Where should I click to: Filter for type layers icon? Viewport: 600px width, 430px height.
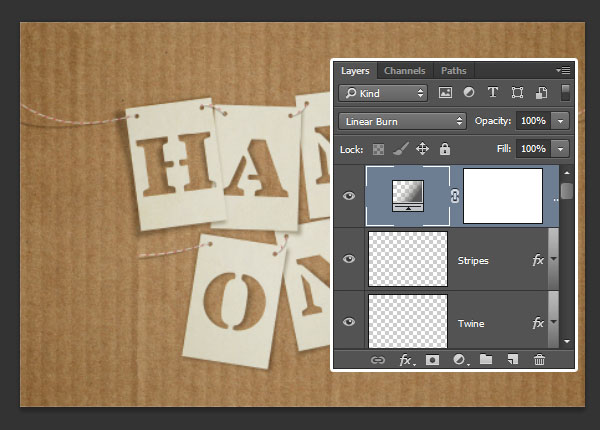coord(492,93)
